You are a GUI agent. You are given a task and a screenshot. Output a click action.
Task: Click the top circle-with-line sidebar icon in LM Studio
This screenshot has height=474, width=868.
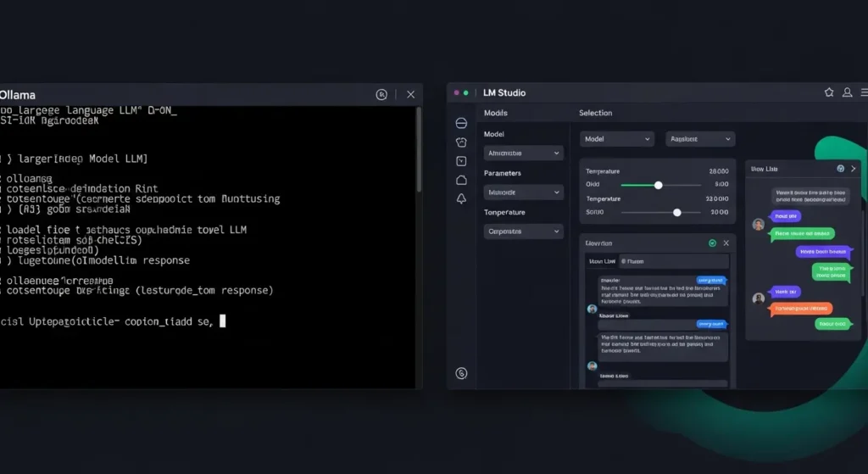pos(461,123)
